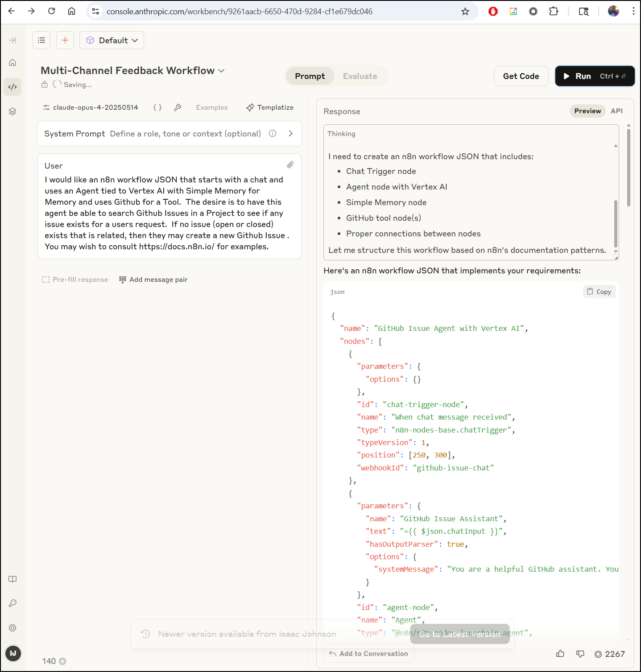Viewport: 641px width, 672px height.
Task: Click the red shield browser extension icon
Action: (493, 12)
